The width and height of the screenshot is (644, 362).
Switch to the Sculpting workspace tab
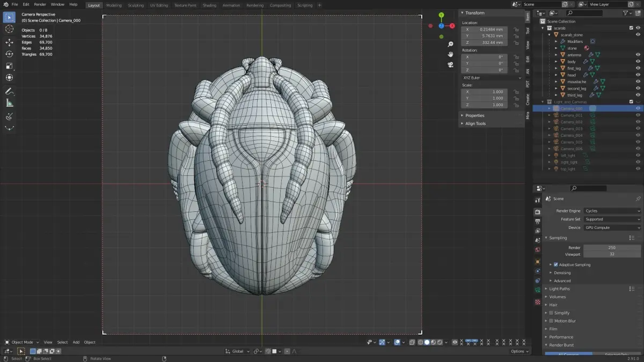pos(136,5)
